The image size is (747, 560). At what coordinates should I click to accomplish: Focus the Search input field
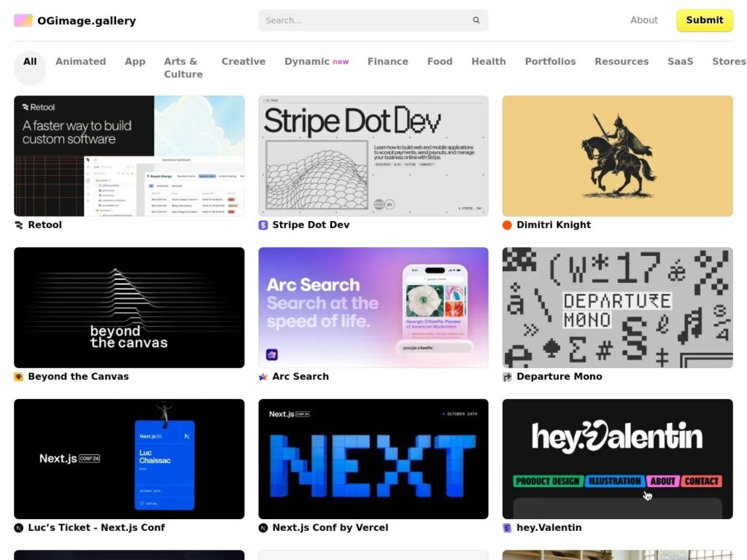[x=373, y=20]
